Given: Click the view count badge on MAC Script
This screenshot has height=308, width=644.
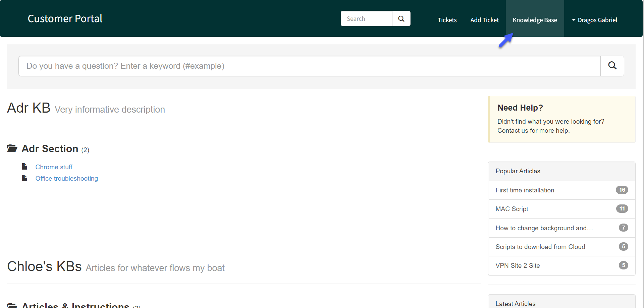Looking at the screenshot, I should [622, 209].
